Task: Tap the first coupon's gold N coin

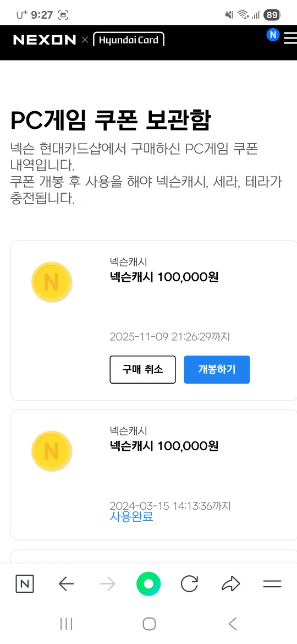Action: coord(52,282)
